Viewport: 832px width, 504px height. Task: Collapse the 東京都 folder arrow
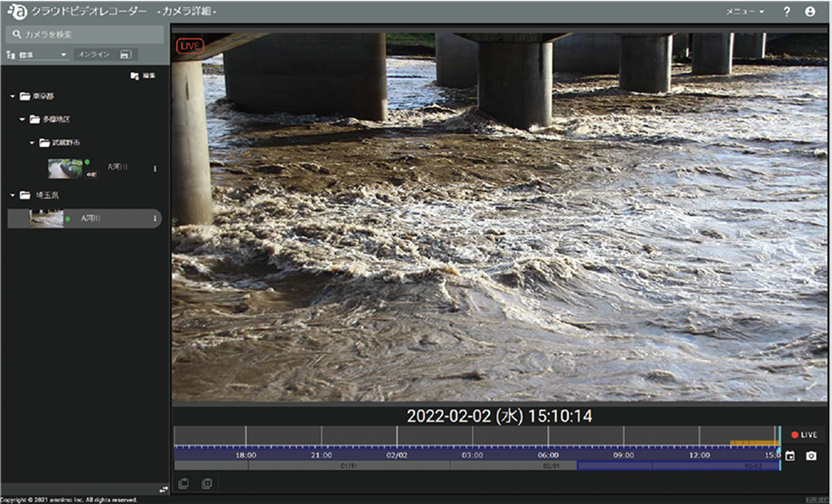[x=12, y=96]
